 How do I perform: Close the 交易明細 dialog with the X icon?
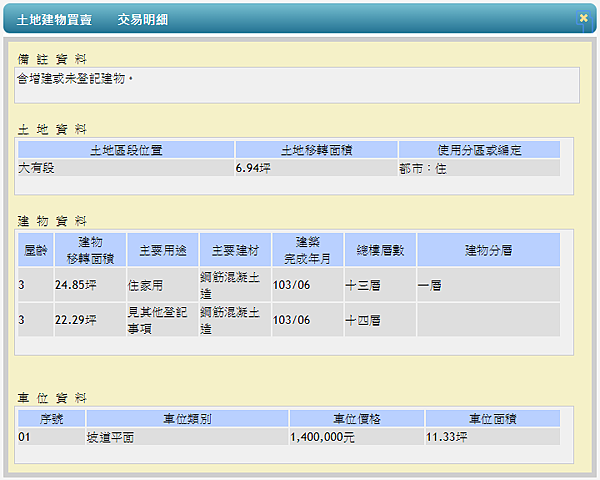(583, 18)
